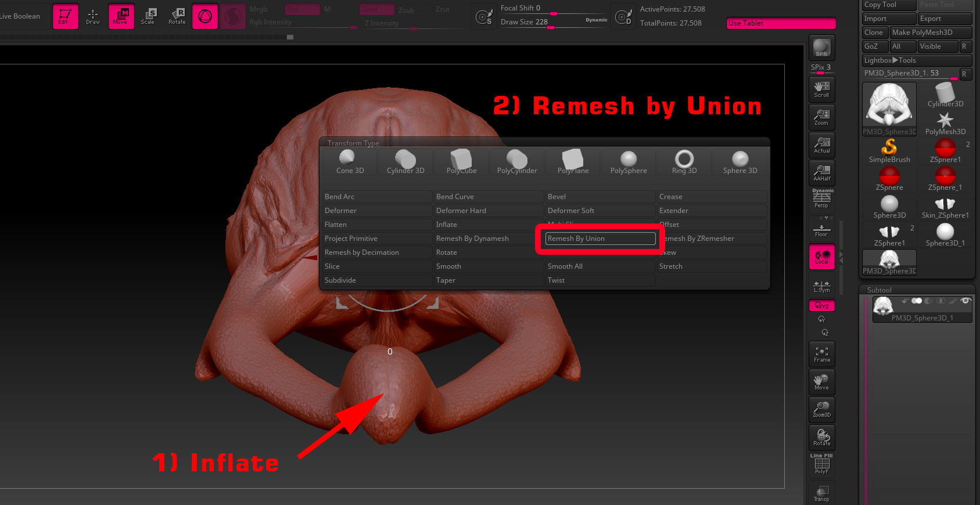Viewport: 980px width, 505px height.
Task: Open the current tool thumbnail picker
Action: point(889,109)
